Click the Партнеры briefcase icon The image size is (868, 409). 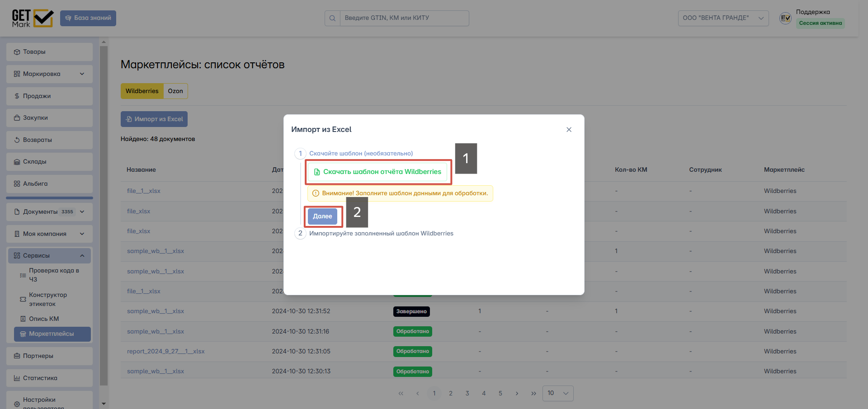click(x=17, y=356)
